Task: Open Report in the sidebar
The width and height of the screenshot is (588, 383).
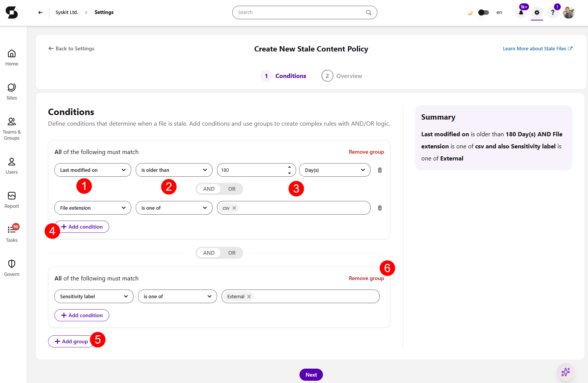Action: (12, 200)
